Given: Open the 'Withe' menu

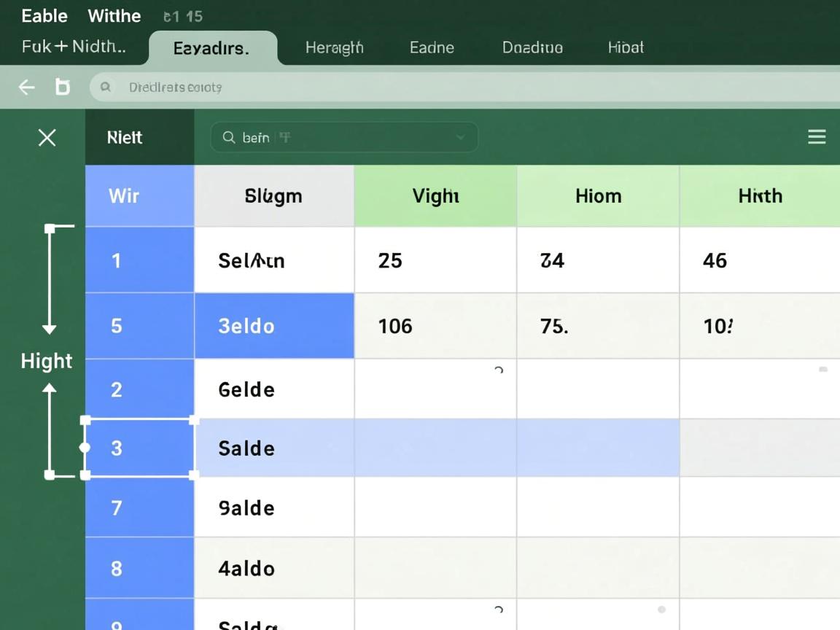Looking at the screenshot, I should tap(114, 16).
